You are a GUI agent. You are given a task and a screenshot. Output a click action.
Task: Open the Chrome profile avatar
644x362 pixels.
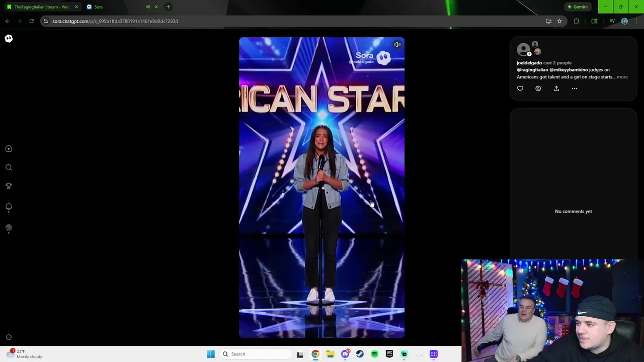click(x=624, y=21)
